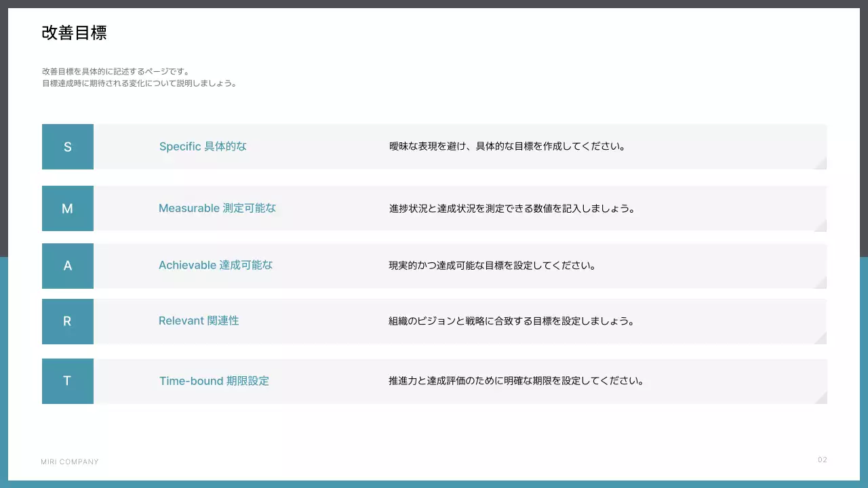The width and height of the screenshot is (868, 488).
Task: Select the folded corner on Specific row
Action: coord(823,165)
